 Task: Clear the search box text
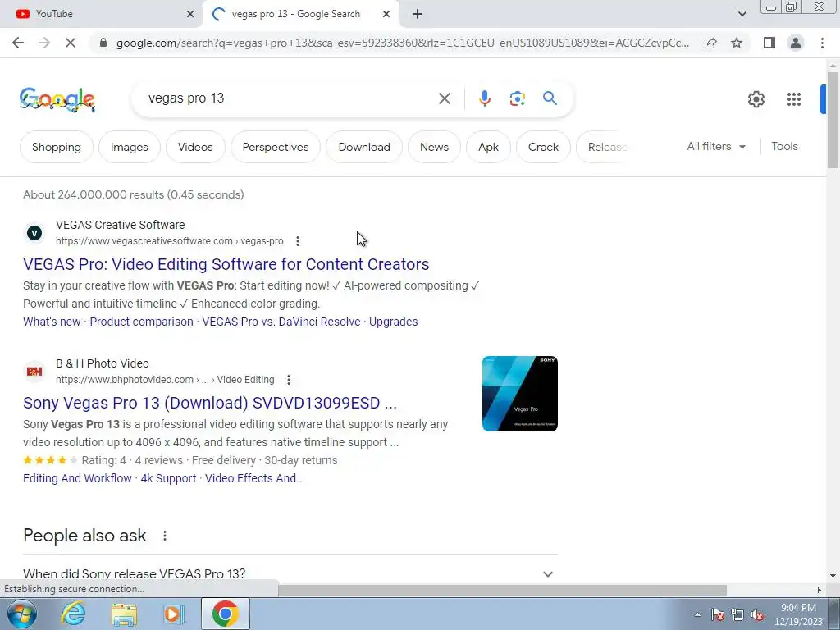(444, 98)
